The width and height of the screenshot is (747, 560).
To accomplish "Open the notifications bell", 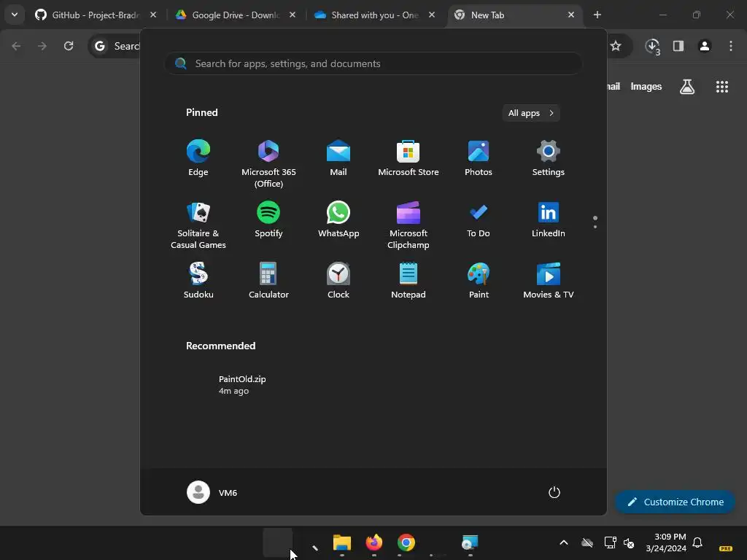I will [697, 542].
